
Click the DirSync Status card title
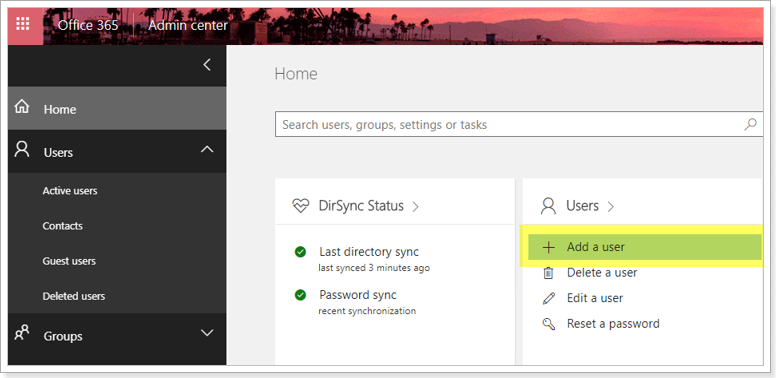(x=361, y=206)
